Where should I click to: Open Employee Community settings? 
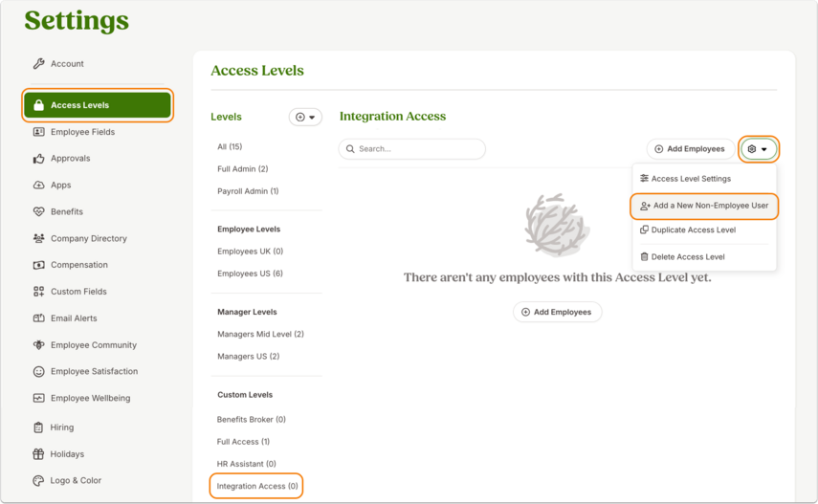[x=94, y=345]
